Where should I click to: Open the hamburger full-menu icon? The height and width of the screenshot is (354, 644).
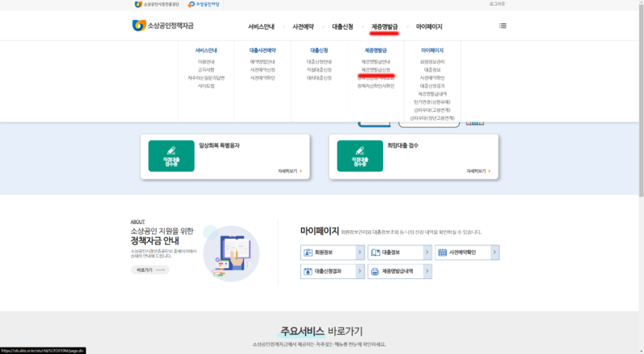(502, 26)
